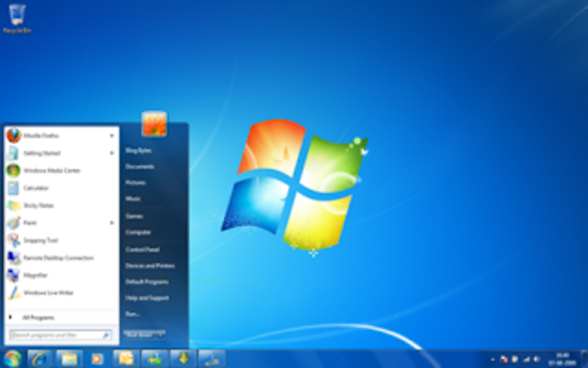This screenshot has height=368, width=588.
Task: Open Windows Media Center in Start menu
Action: point(62,170)
